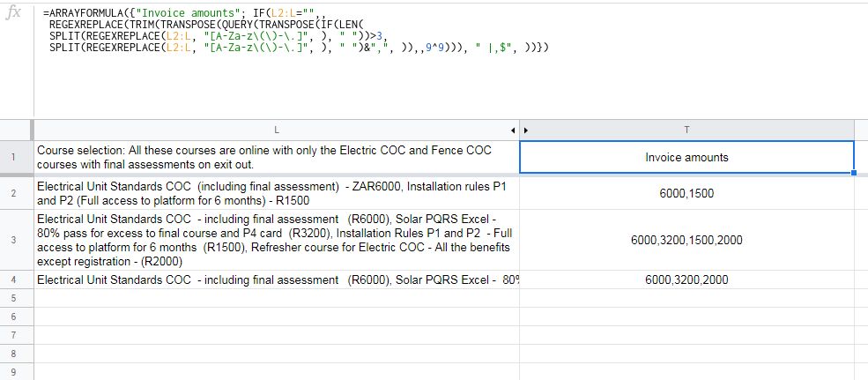Click cell with "6000,3200,1500,2000"
The width and height of the screenshot is (868, 380).
click(686, 240)
